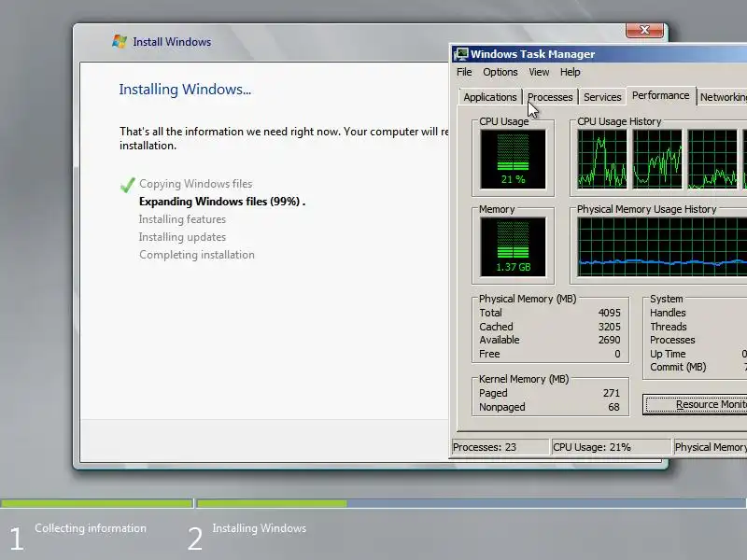
Task: Click the Windows Task Manager title bar text
Action: click(x=532, y=54)
